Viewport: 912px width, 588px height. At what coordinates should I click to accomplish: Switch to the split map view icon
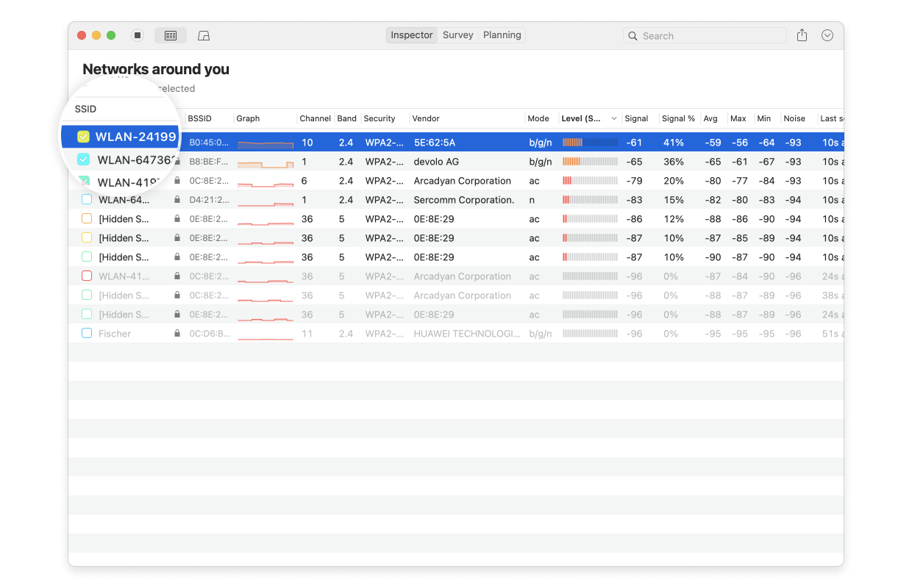[x=203, y=35]
